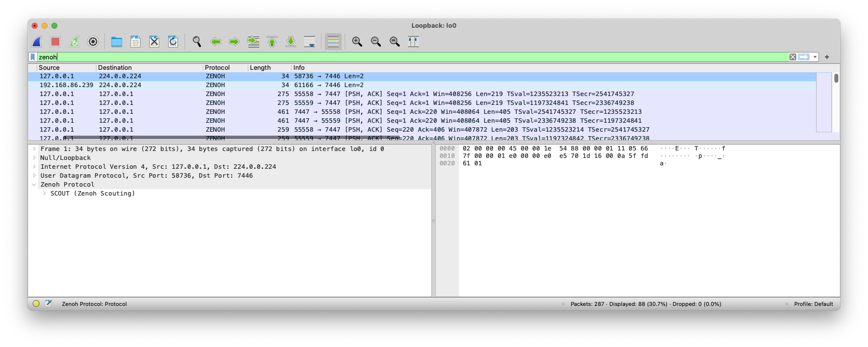868x347 pixels.
Task: Start capture with the shark fin icon
Action: point(37,42)
